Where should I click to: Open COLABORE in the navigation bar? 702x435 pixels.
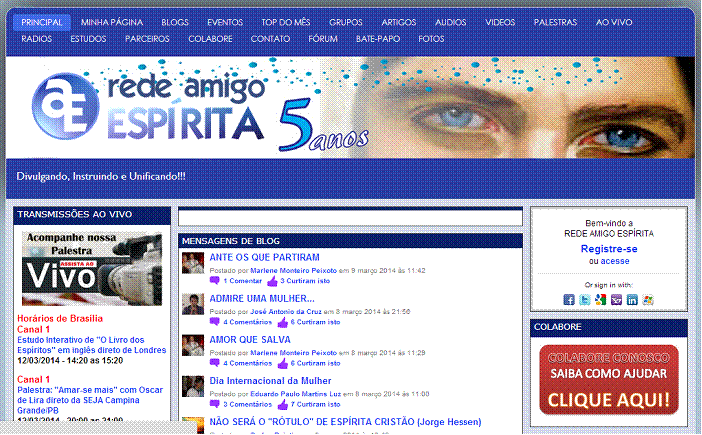pyautogui.click(x=210, y=39)
